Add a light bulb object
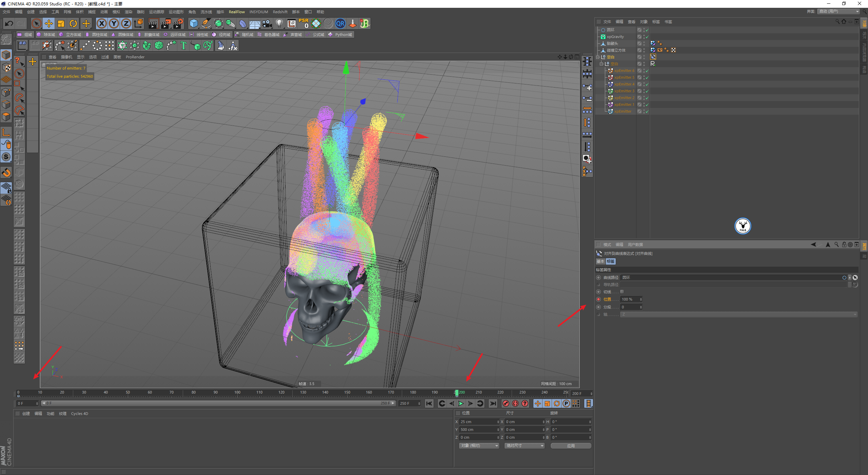 (279, 23)
